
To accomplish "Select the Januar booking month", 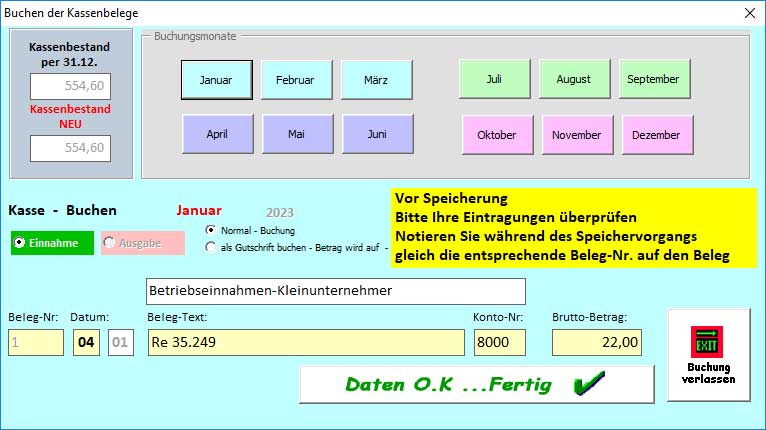I will pos(216,80).
